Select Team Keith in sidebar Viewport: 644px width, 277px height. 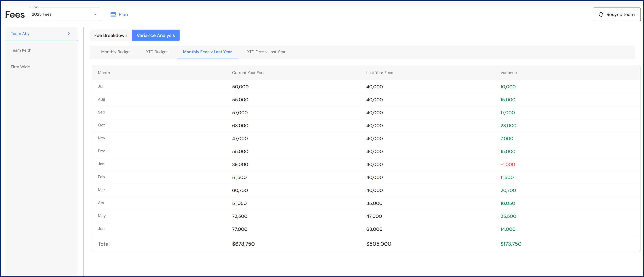[x=21, y=50]
